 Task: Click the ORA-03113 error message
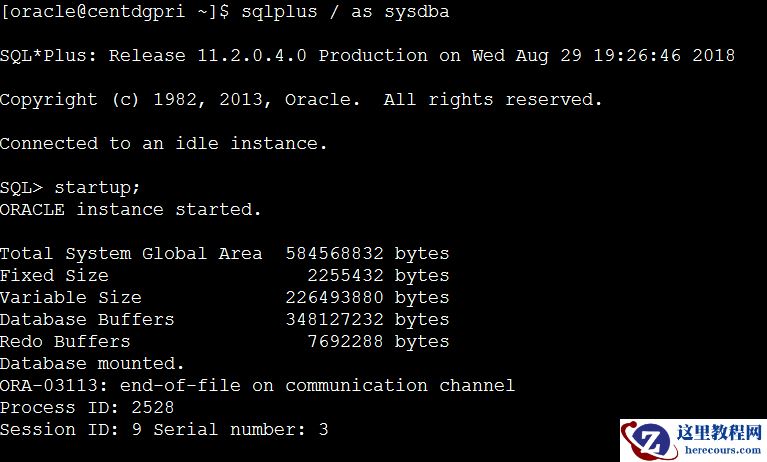257,386
